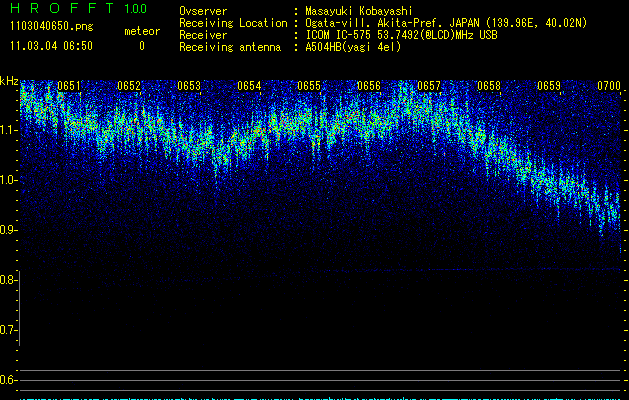Click the 0652 time marker

point(129,87)
